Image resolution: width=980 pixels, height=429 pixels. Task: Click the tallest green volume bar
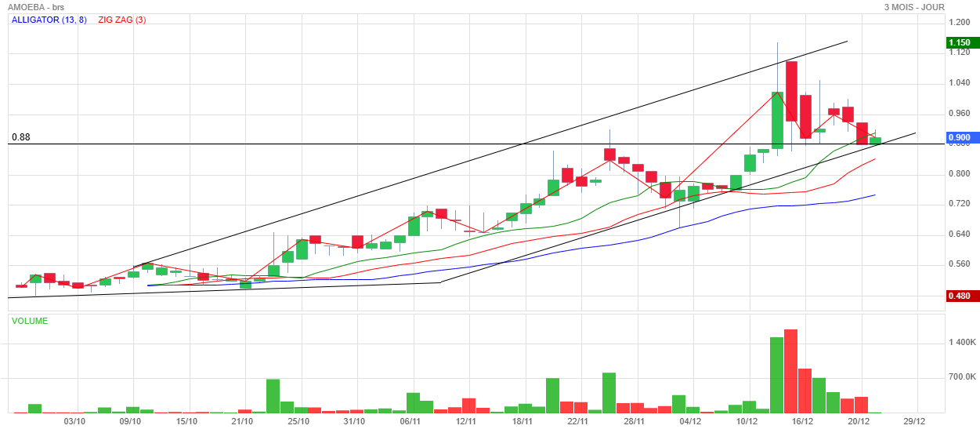[x=777, y=375]
